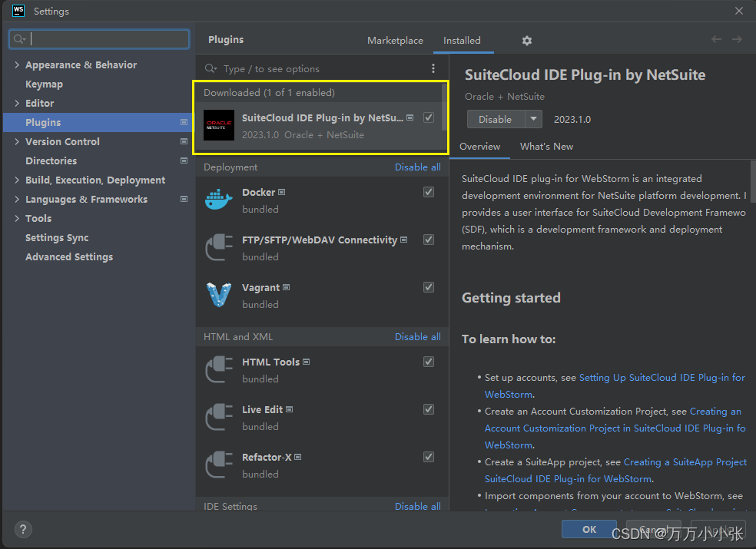Click Disable all for the Deployment category

tap(417, 167)
